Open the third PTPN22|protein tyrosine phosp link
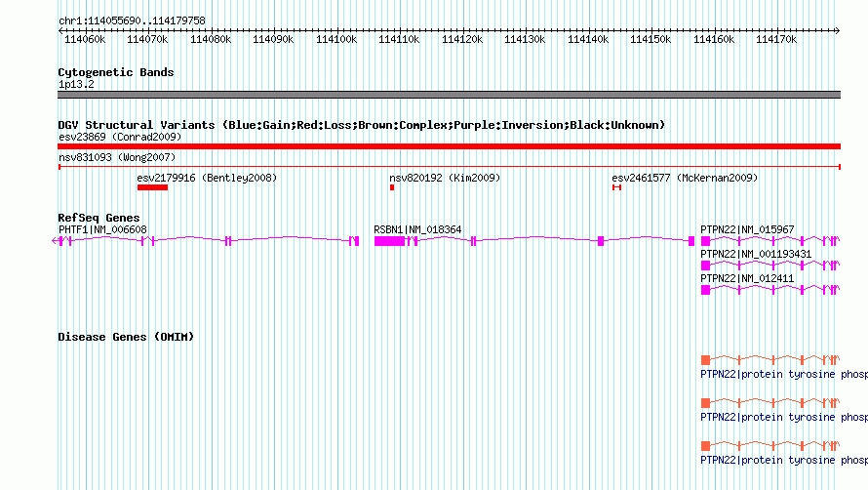868x490 pixels. pyautogui.click(x=784, y=460)
